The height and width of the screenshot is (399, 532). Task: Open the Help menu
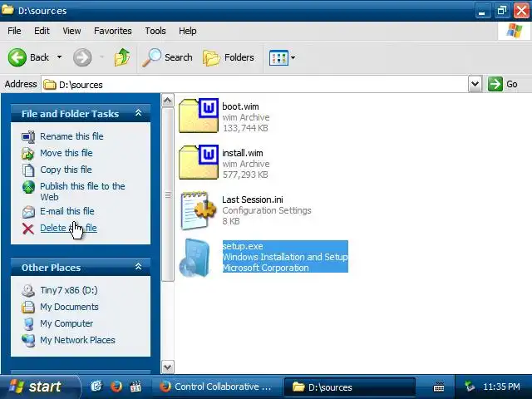point(188,31)
